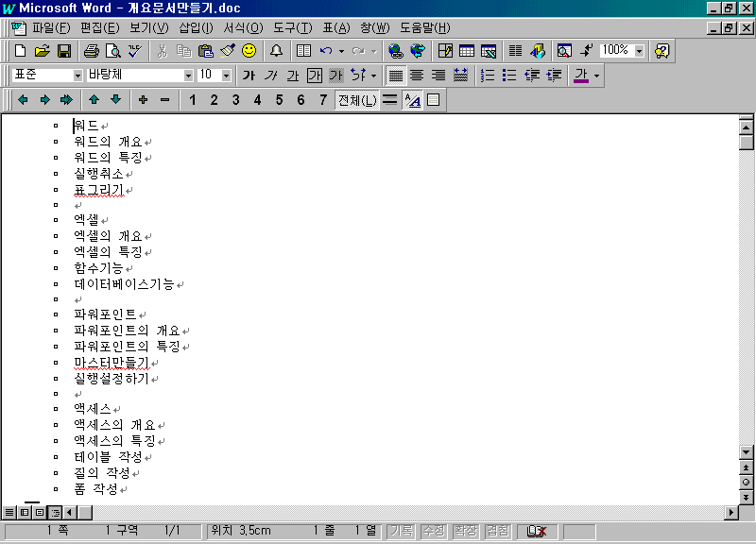Toggle Show First Line Only
756x544 pixels.
tap(389, 100)
